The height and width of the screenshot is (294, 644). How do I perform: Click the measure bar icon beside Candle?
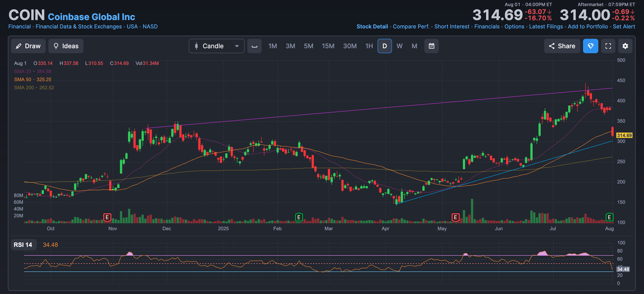click(254, 46)
